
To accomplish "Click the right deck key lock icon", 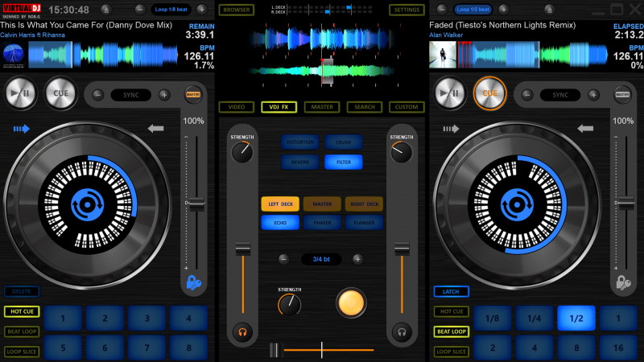I will pos(623,283).
